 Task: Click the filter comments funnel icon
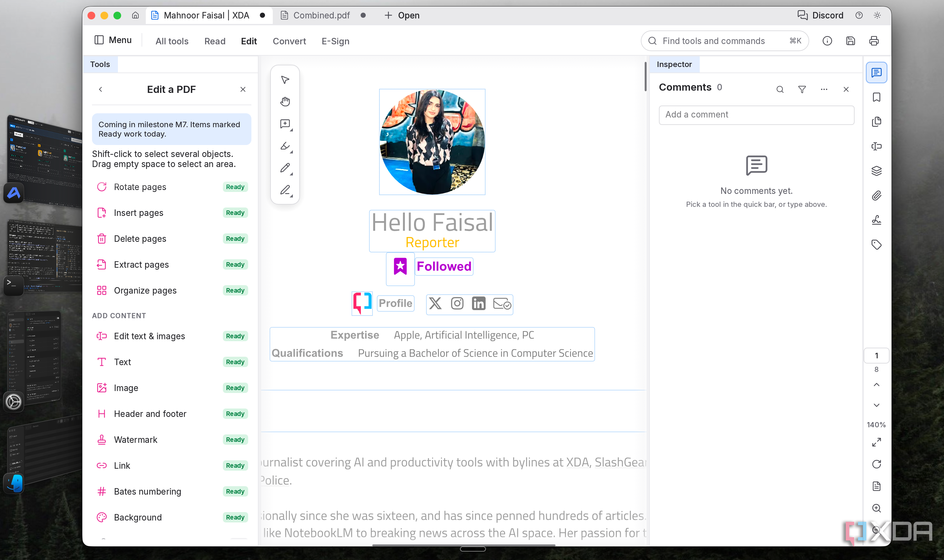[802, 89]
